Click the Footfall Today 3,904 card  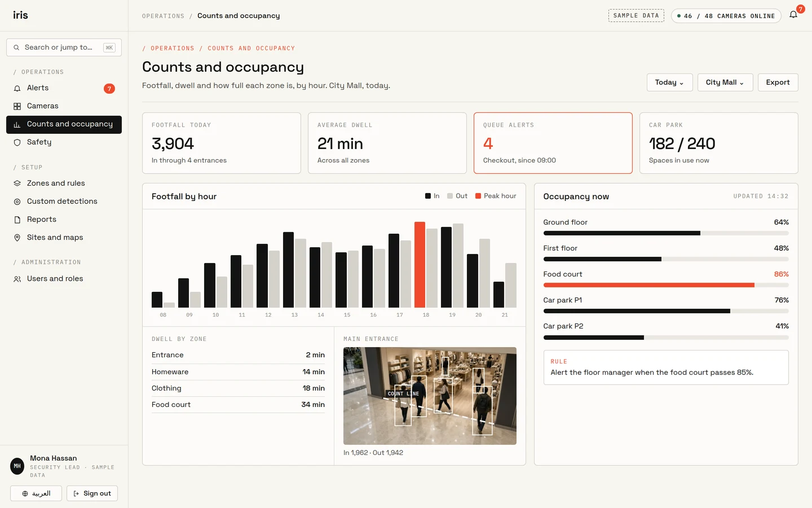222,143
